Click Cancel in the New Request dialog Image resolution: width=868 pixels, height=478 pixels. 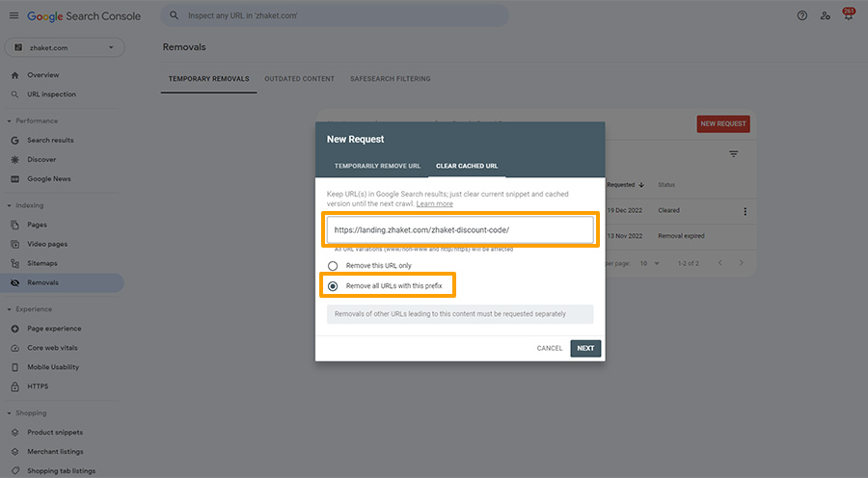(x=549, y=349)
